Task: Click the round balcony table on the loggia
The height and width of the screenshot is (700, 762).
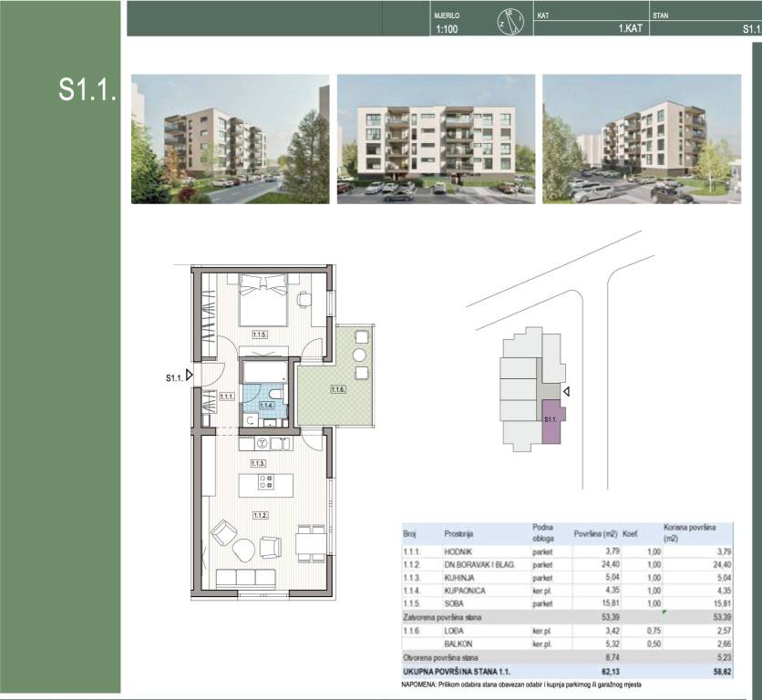Action: click(359, 355)
